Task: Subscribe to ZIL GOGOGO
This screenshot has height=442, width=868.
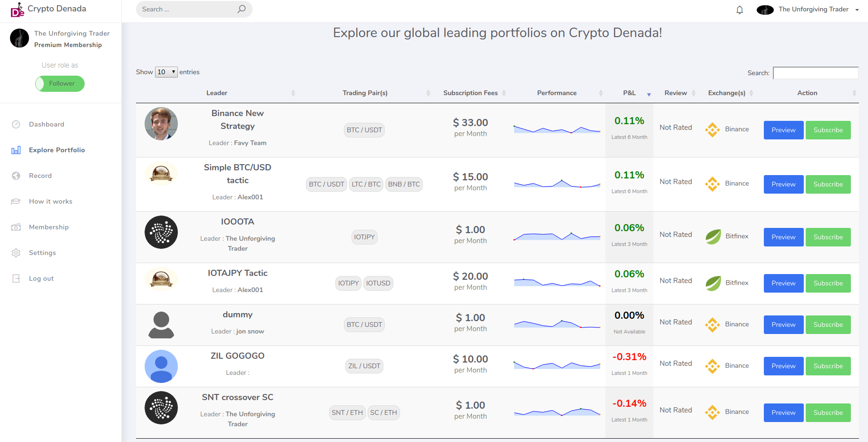Action: pos(828,366)
